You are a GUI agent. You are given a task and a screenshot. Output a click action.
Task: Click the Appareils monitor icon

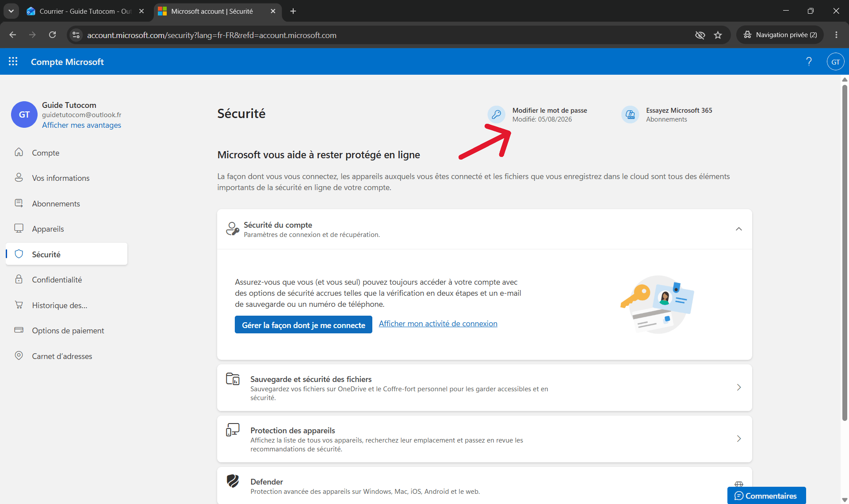19,228
